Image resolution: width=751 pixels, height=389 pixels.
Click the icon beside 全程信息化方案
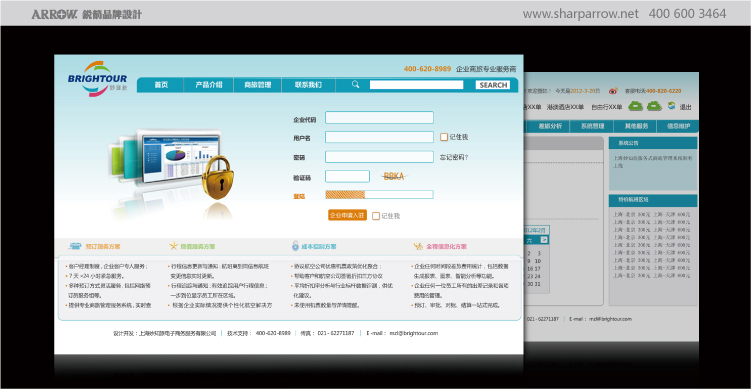pos(418,247)
